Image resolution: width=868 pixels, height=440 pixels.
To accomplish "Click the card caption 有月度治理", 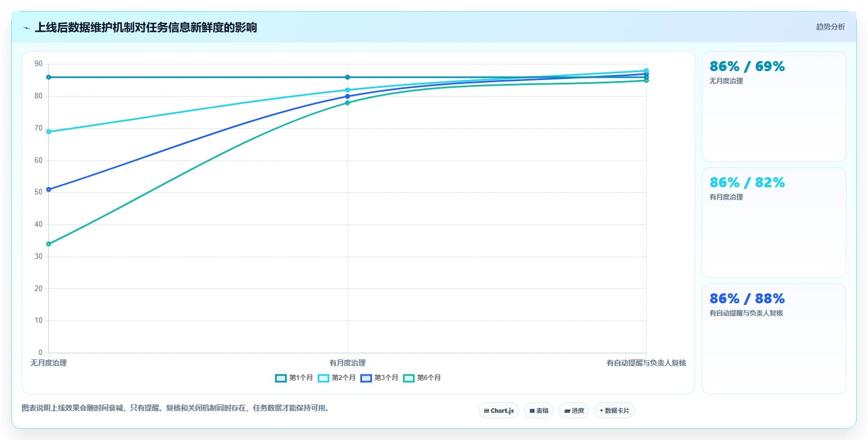I will point(726,197).
